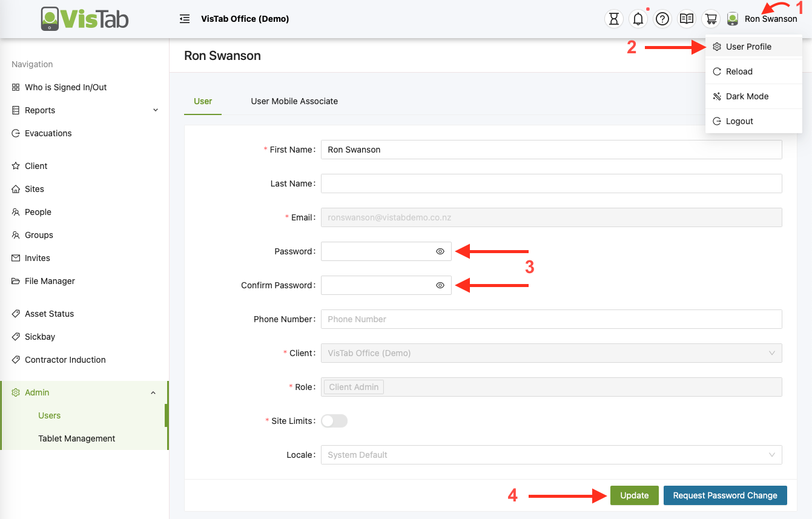Click the green Update button

[634, 495]
